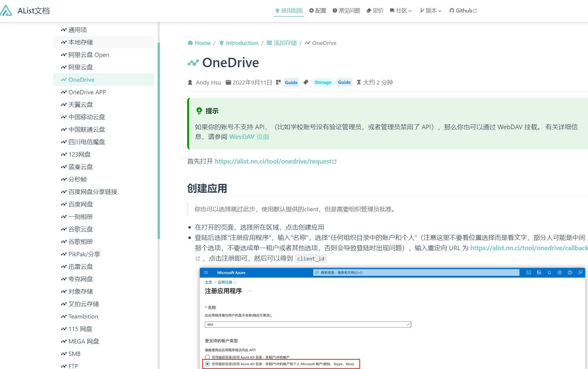Open the WevDAV 页面 link
The height and width of the screenshot is (369, 588).
[x=249, y=137]
